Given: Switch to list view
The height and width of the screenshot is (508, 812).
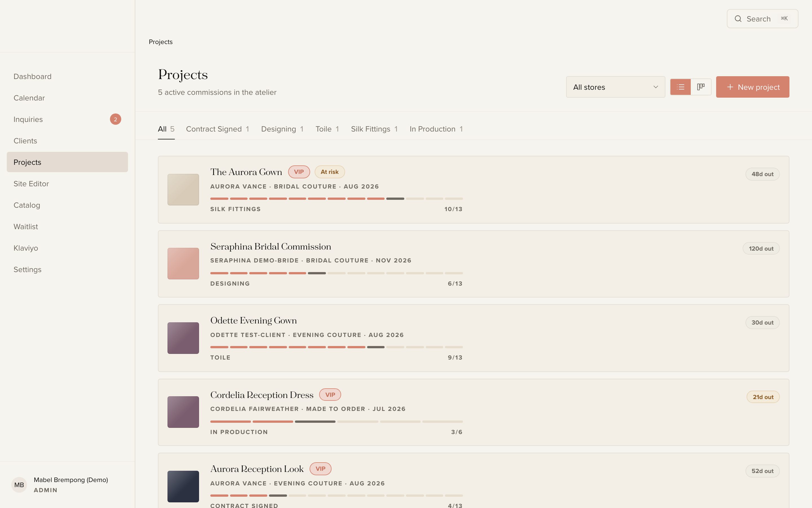Looking at the screenshot, I should (680, 87).
